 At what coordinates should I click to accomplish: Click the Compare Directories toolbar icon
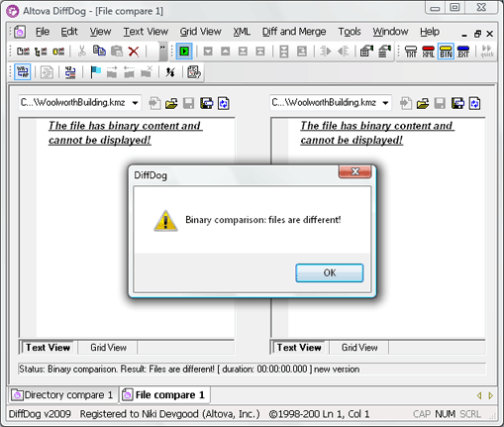coord(41,52)
